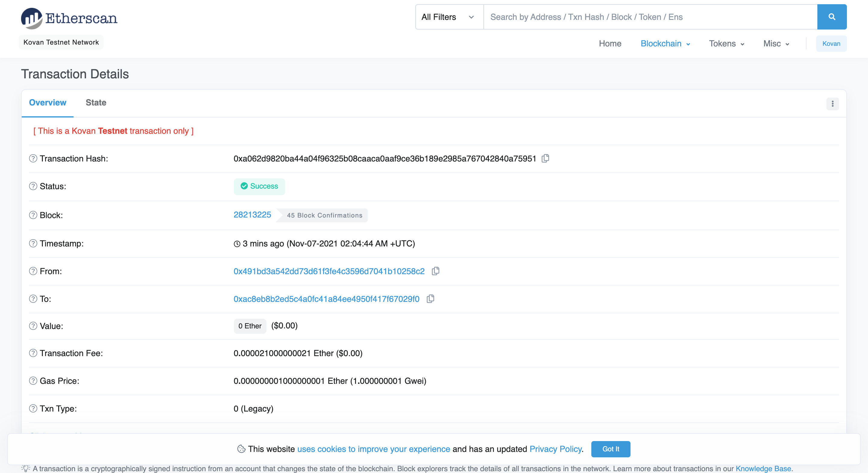Click the blue search magnifier button
The width and height of the screenshot is (868, 473).
coord(832,17)
